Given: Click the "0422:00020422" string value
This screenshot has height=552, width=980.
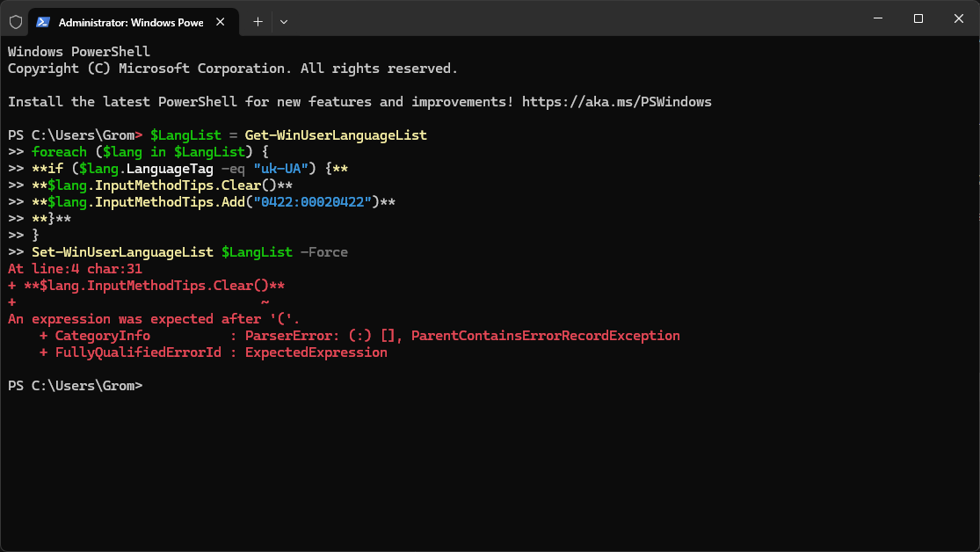Looking at the screenshot, I should [x=312, y=202].
